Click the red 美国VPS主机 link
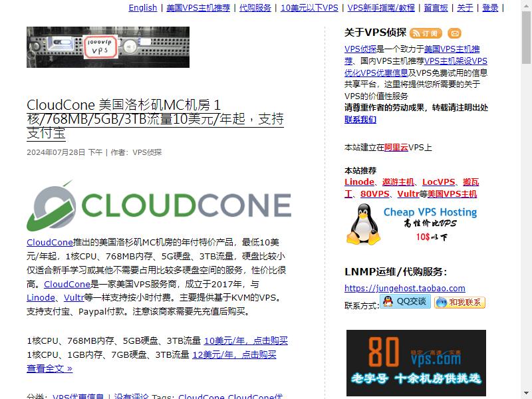 pyautogui.click(x=452, y=194)
